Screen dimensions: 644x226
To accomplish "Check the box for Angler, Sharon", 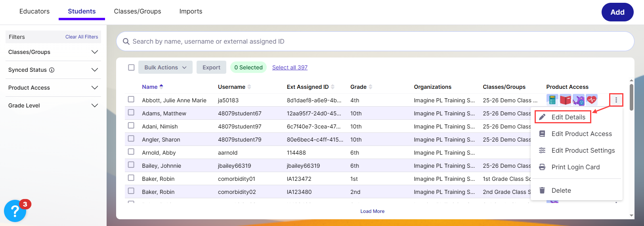I will pyautogui.click(x=131, y=138).
